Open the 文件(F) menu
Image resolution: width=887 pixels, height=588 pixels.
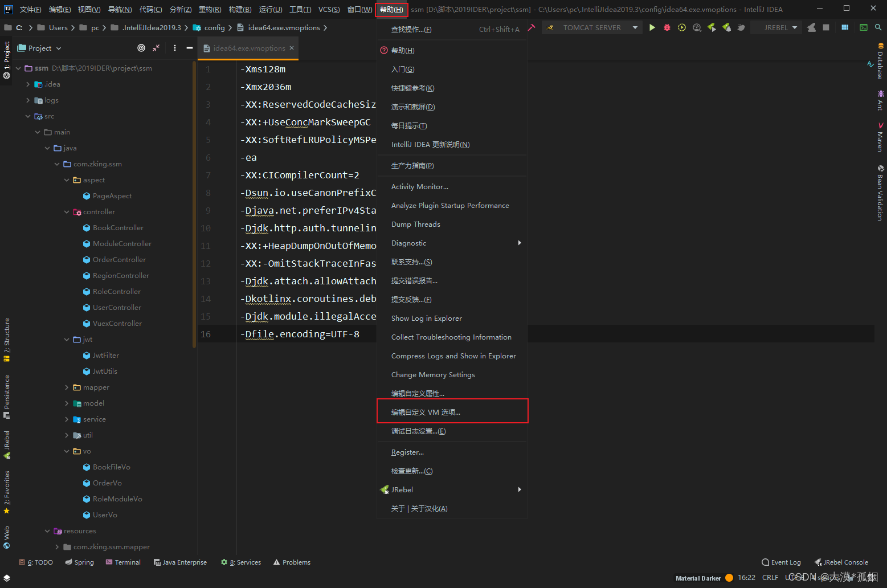tap(30, 9)
